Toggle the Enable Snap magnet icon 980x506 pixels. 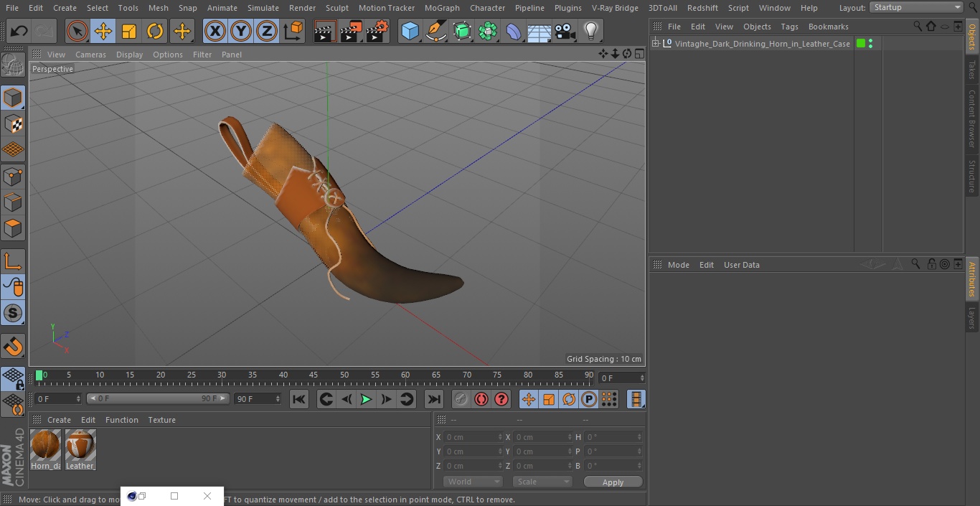tap(13, 347)
